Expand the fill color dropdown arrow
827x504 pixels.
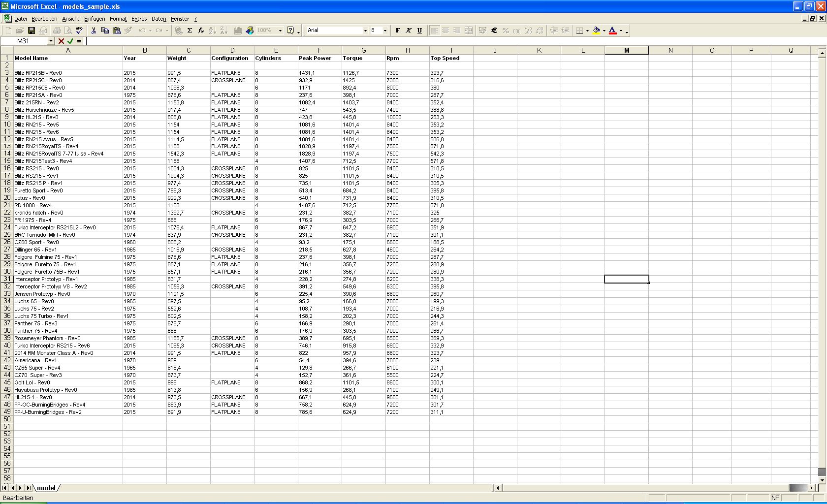(x=604, y=31)
